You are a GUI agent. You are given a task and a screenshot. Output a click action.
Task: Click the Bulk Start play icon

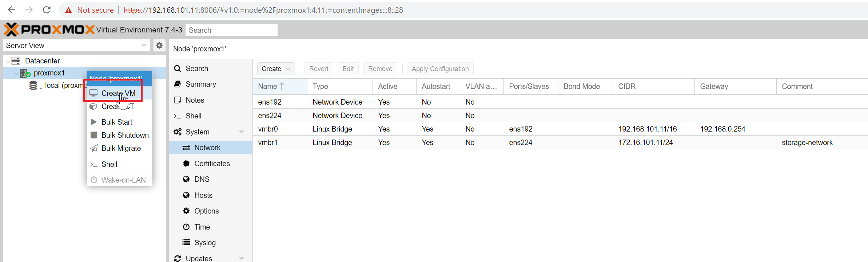pos(93,122)
